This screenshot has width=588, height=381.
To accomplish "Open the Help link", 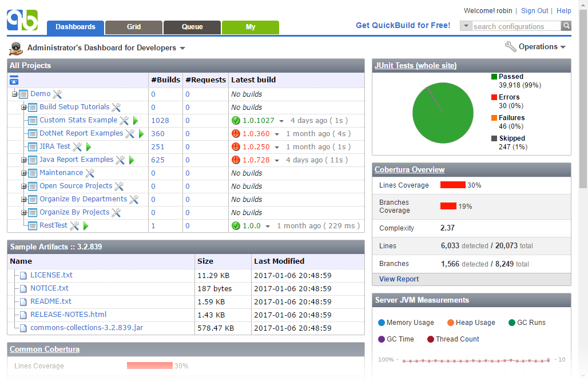I will pyautogui.click(x=563, y=11).
